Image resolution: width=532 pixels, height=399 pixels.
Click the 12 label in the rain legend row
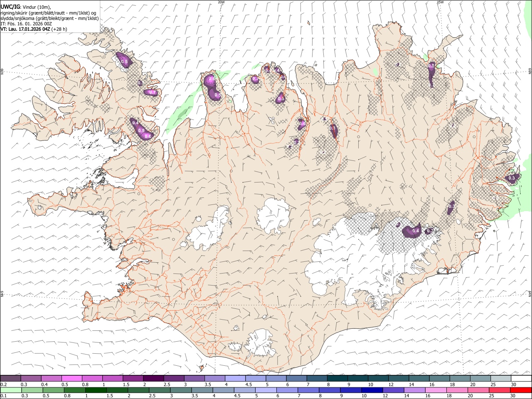pyautogui.click(x=385, y=396)
